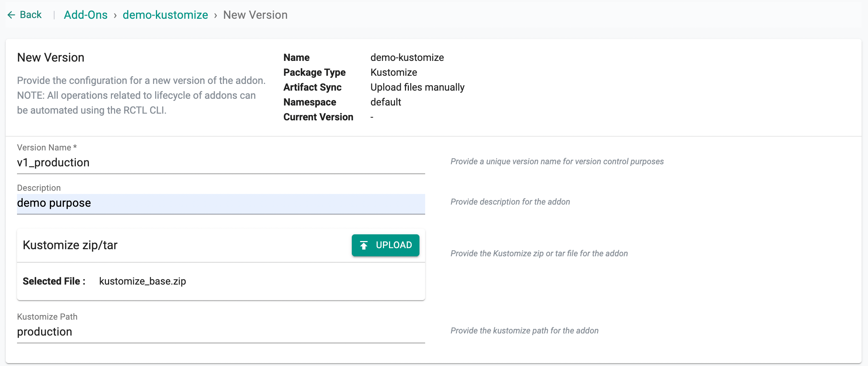The width and height of the screenshot is (868, 366).
Task: Click the selected file name kustomize_base.zip
Action: (142, 281)
